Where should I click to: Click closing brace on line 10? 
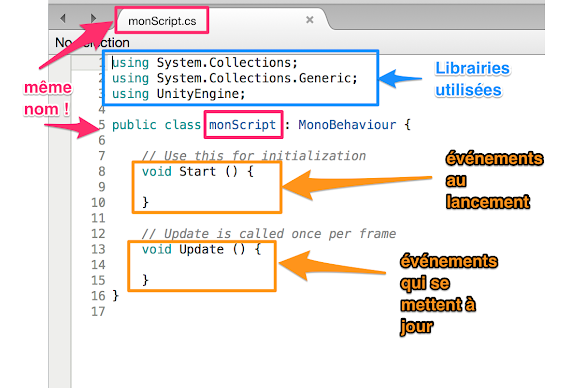click(x=145, y=202)
